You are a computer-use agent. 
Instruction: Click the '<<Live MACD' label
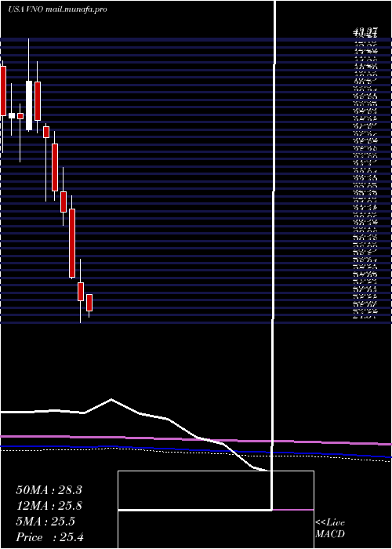tap(330, 529)
